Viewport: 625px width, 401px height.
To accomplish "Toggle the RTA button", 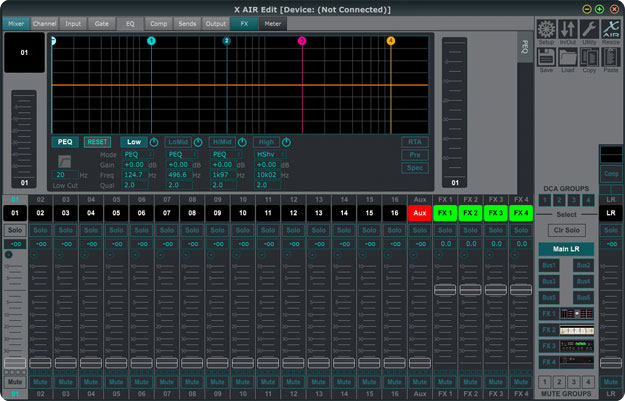I will click(x=415, y=142).
